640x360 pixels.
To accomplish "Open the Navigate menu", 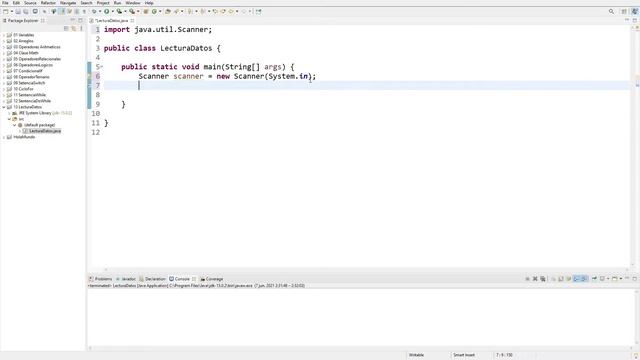I will coord(68,3).
